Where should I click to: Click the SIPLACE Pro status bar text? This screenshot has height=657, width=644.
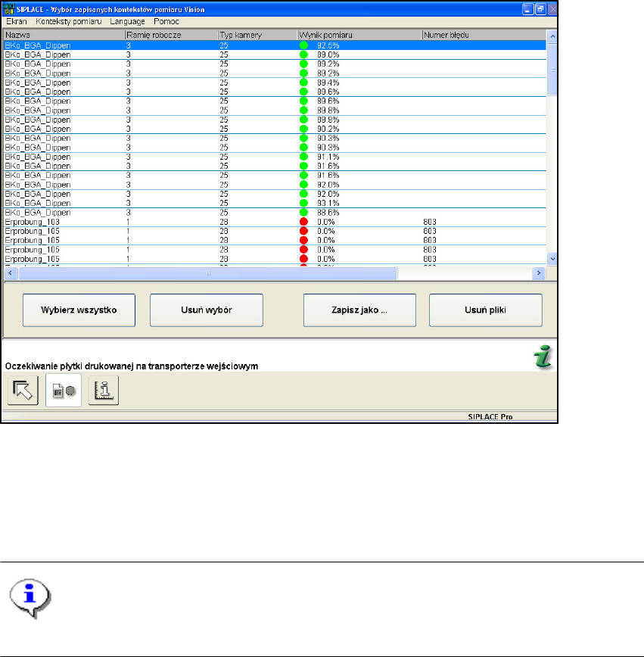coord(490,416)
